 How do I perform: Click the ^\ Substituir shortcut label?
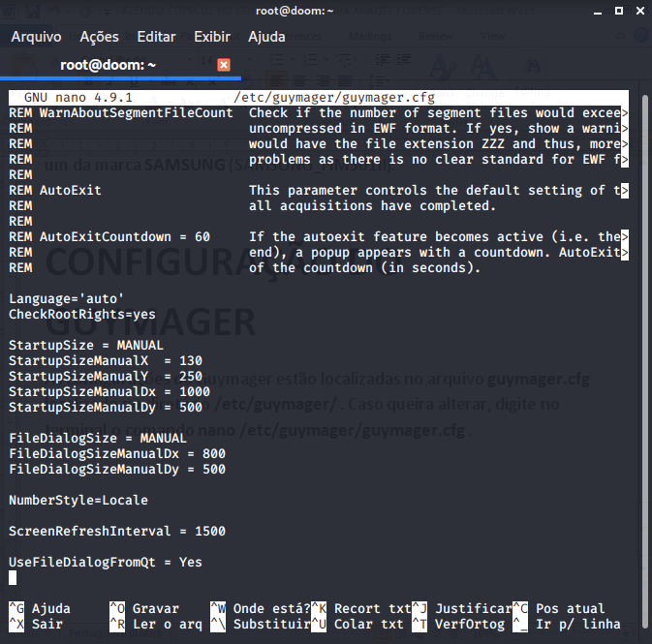pyautogui.click(x=259, y=625)
